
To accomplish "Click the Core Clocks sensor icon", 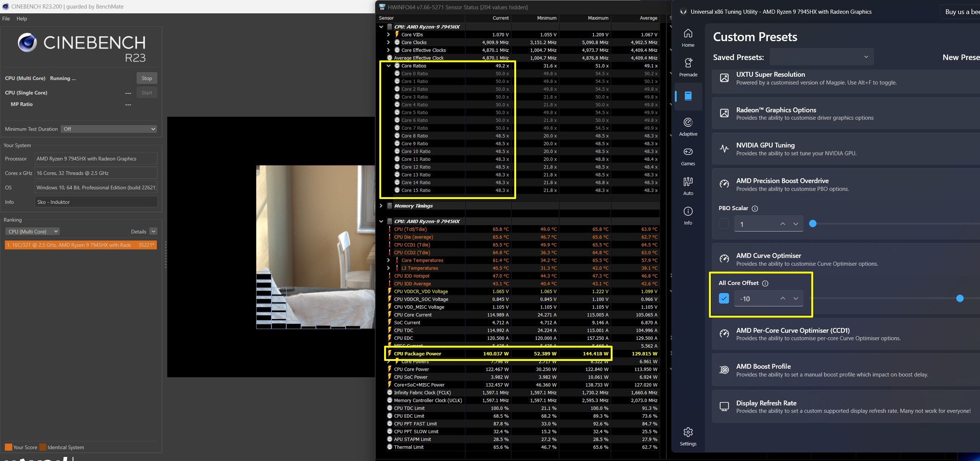I will tap(397, 42).
